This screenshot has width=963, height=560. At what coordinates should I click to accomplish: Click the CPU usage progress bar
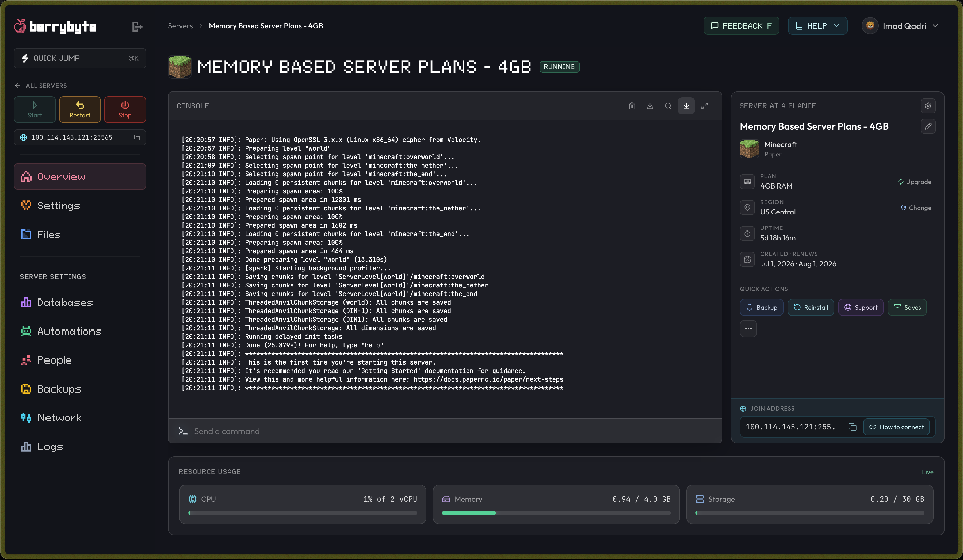click(x=303, y=513)
